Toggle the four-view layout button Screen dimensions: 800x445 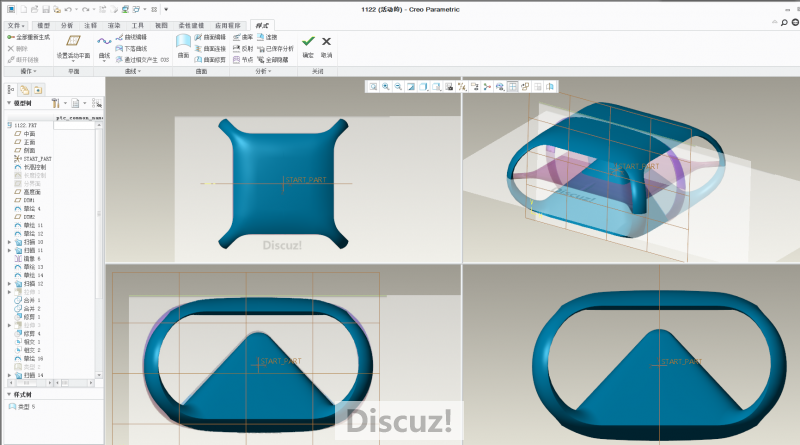tap(512, 87)
